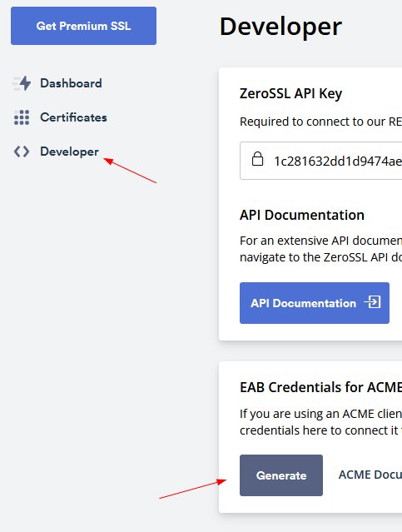Click the Certificates grid icon
Image resolution: width=402 pixels, height=532 pixels.
pyautogui.click(x=22, y=117)
